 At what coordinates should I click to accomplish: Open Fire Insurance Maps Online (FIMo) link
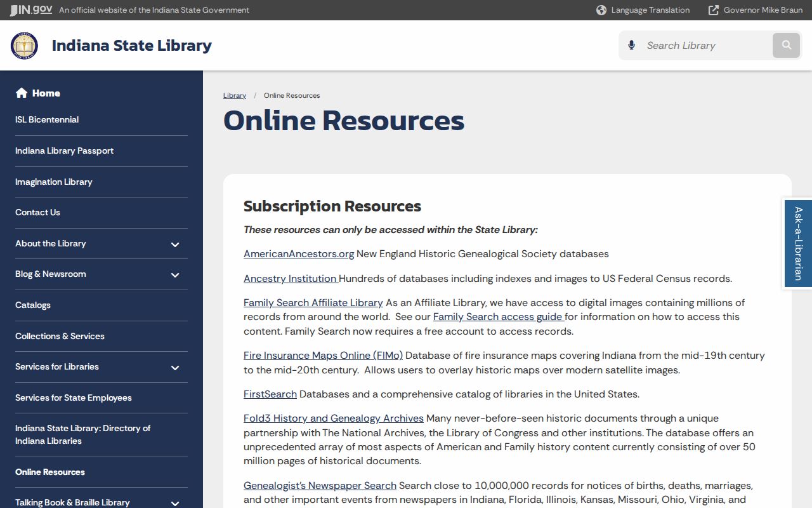coord(324,356)
